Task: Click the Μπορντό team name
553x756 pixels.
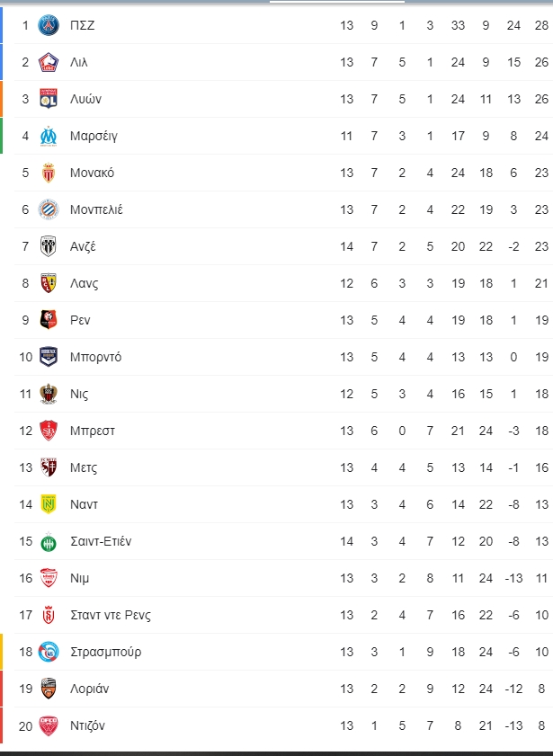Action: click(x=95, y=357)
